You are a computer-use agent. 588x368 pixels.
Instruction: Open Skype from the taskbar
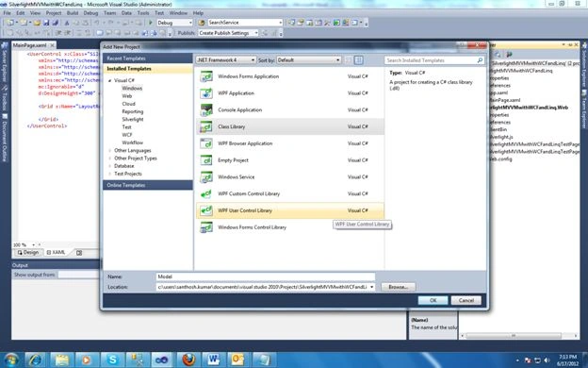point(112,360)
